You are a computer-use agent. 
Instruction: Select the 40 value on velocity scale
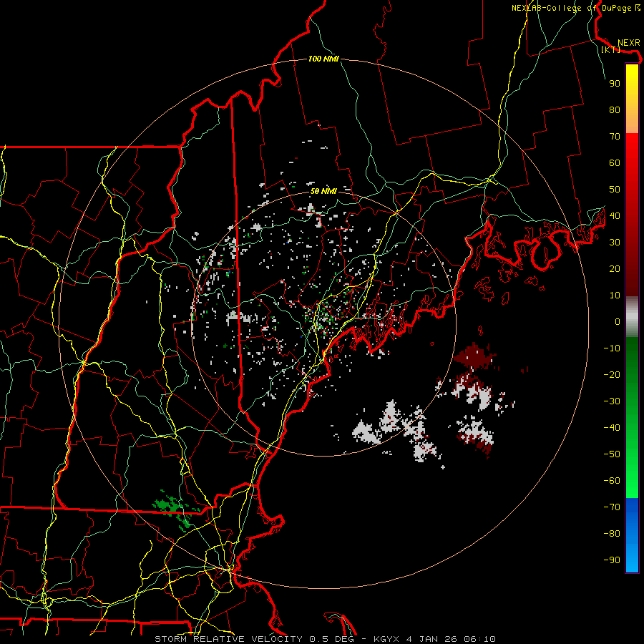pyautogui.click(x=615, y=216)
